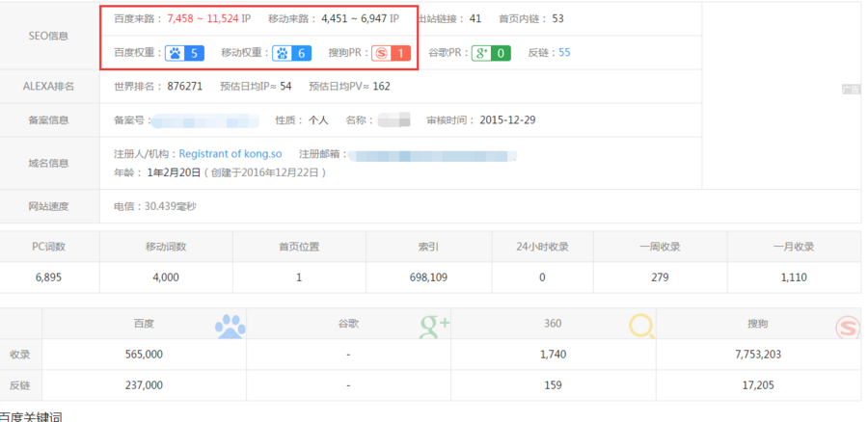This screenshot has width=868, height=422.
Task: Click the Sogou PR 1 badge
Action: coord(391,53)
